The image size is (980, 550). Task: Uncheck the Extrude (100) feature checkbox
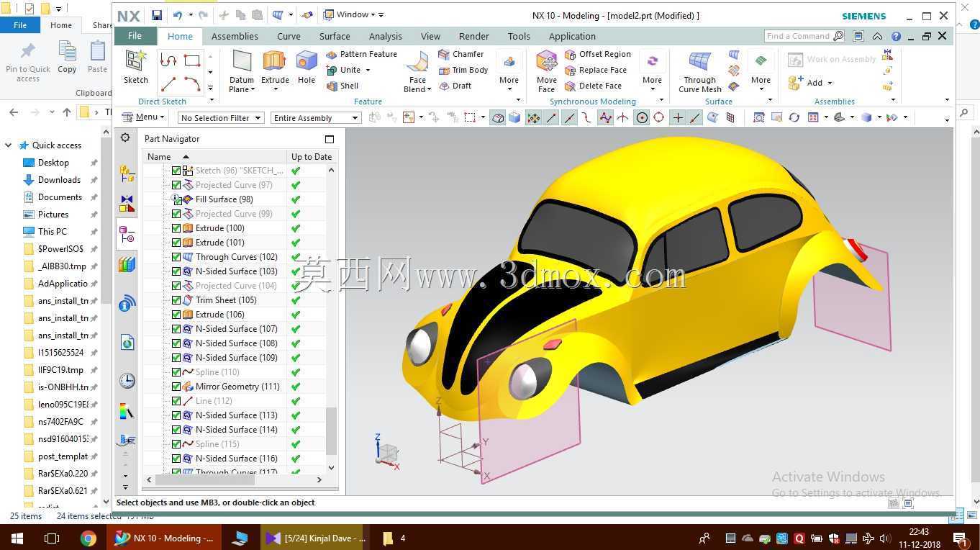pos(176,228)
